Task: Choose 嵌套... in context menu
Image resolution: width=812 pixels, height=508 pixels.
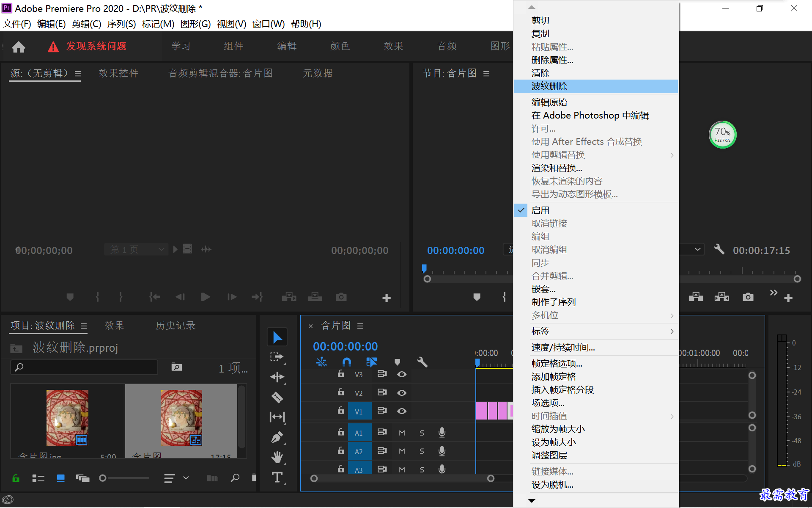Action: [x=596, y=289]
